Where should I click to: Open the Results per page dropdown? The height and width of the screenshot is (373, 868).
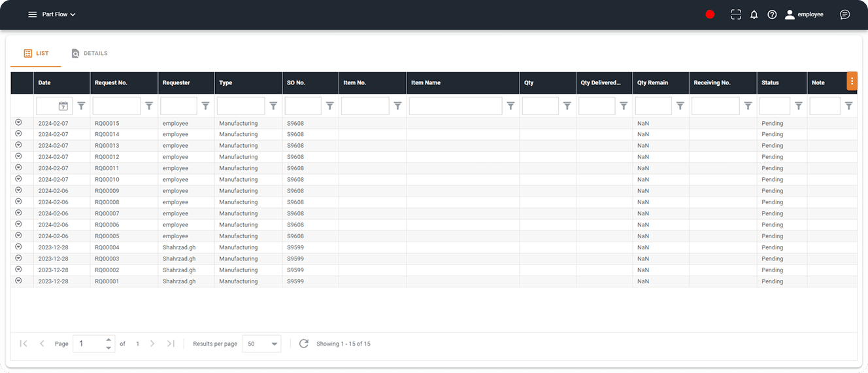[261, 344]
